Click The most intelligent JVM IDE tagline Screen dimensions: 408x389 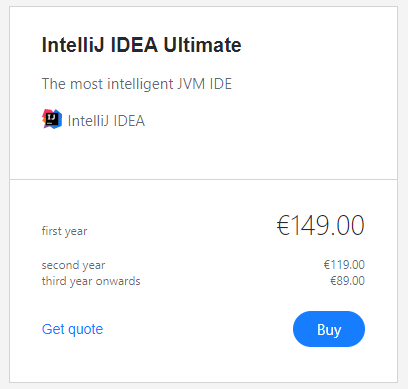pos(137,84)
